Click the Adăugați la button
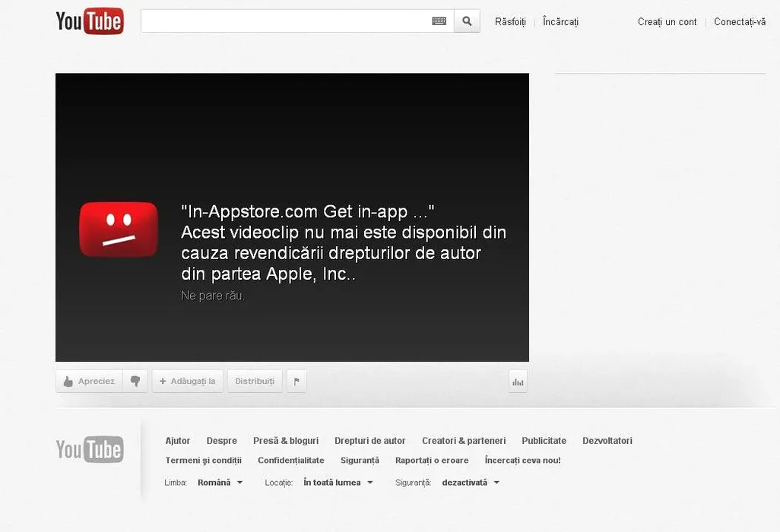Viewport: 780px width, 532px height. tap(188, 382)
